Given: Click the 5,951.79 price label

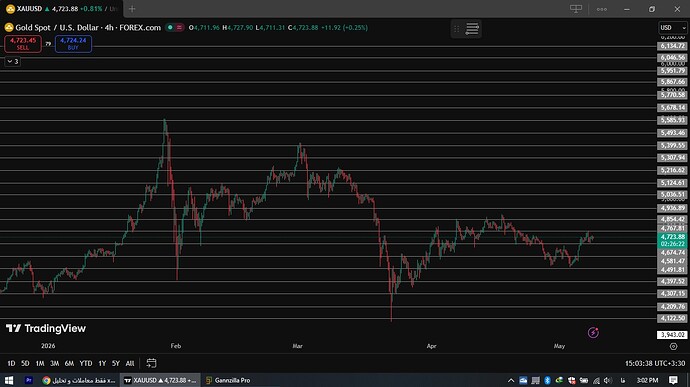Looking at the screenshot, I should [x=672, y=70].
